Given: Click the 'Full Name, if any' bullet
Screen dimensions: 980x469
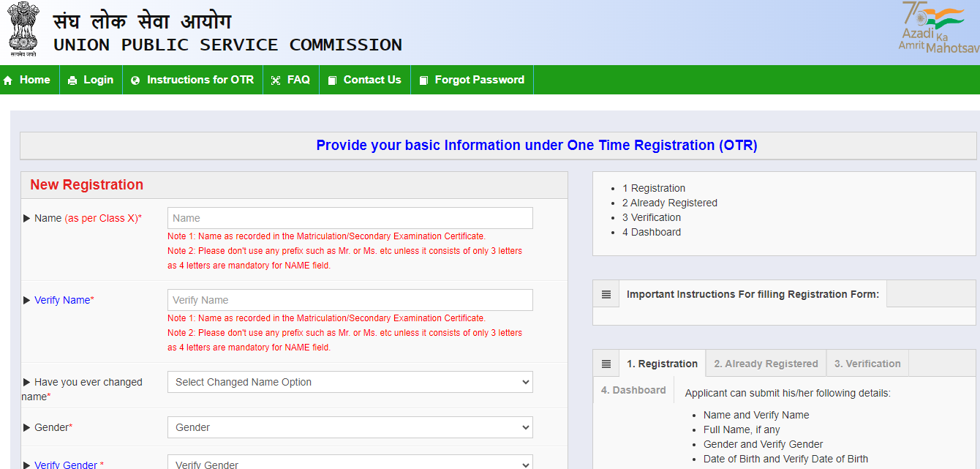Looking at the screenshot, I should [x=742, y=429].
